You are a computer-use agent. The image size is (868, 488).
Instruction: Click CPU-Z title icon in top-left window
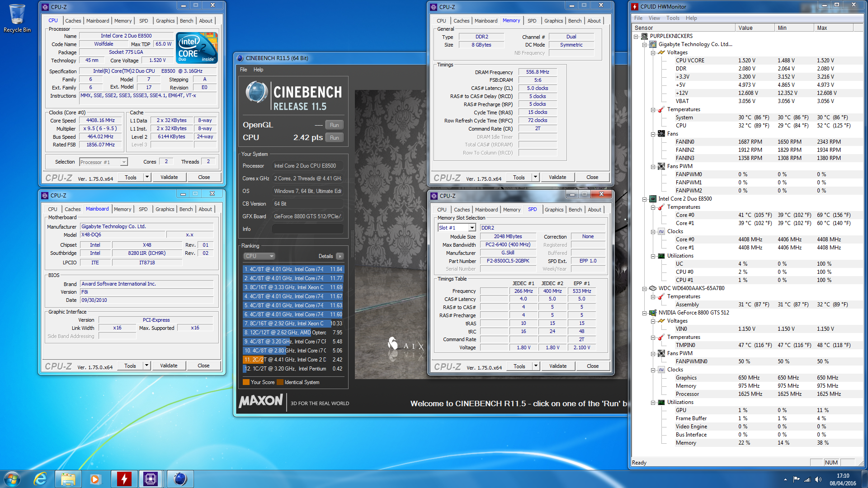45,7
